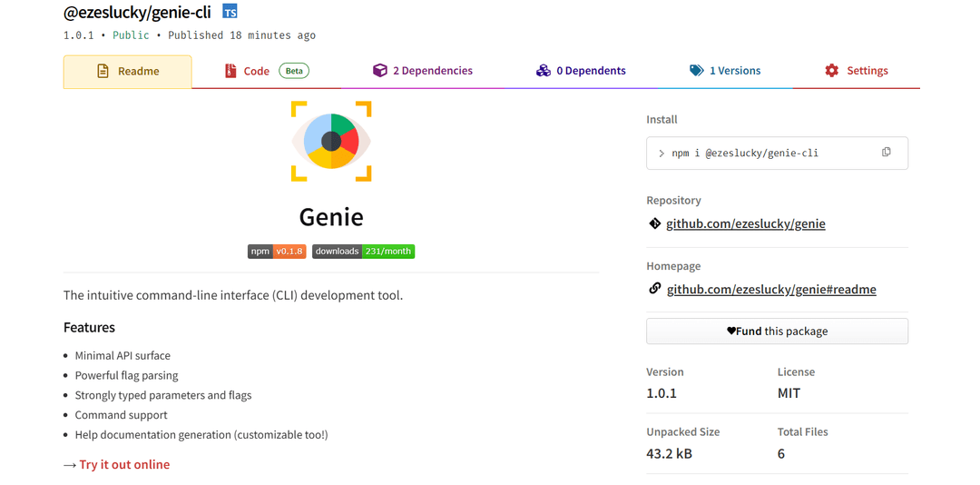Click the Code zip file icon
Image resolution: width=980 pixels, height=485 pixels.
230,71
